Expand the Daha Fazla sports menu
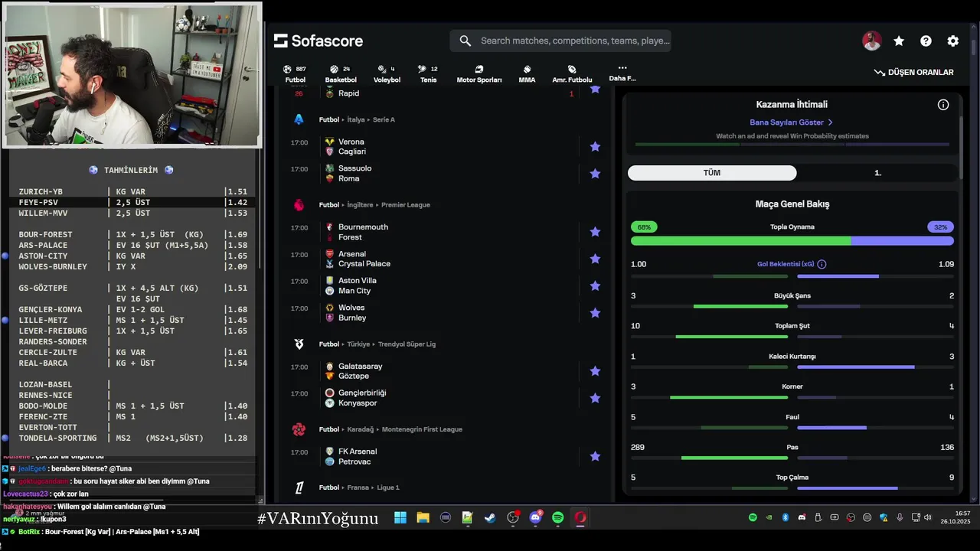This screenshot has height=551, width=980. click(x=622, y=73)
